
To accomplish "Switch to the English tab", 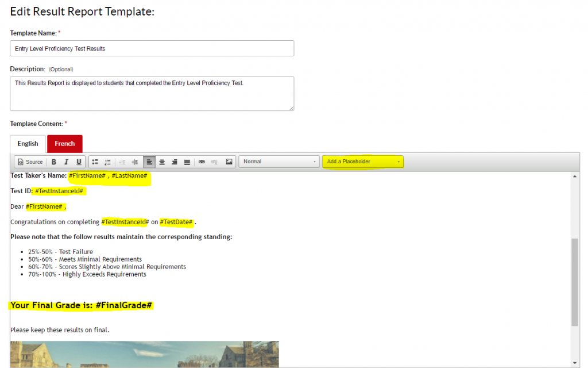I will click(28, 144).
